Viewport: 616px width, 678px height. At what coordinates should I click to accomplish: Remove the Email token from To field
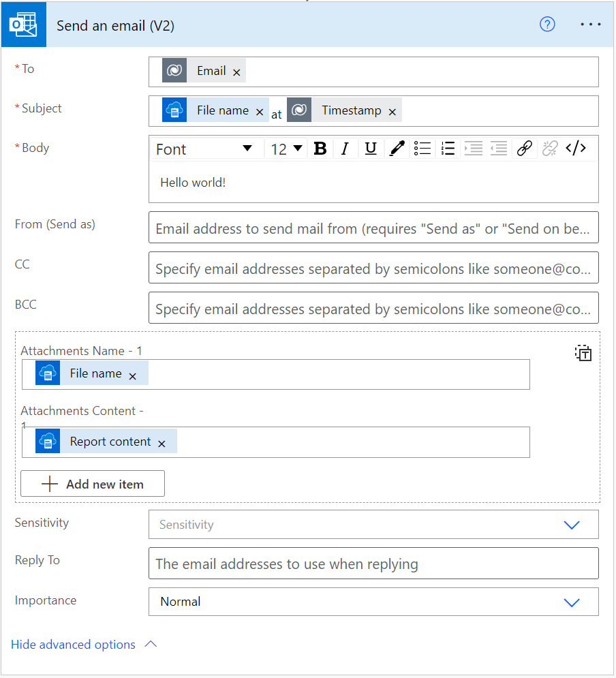(x=236, y=72)
